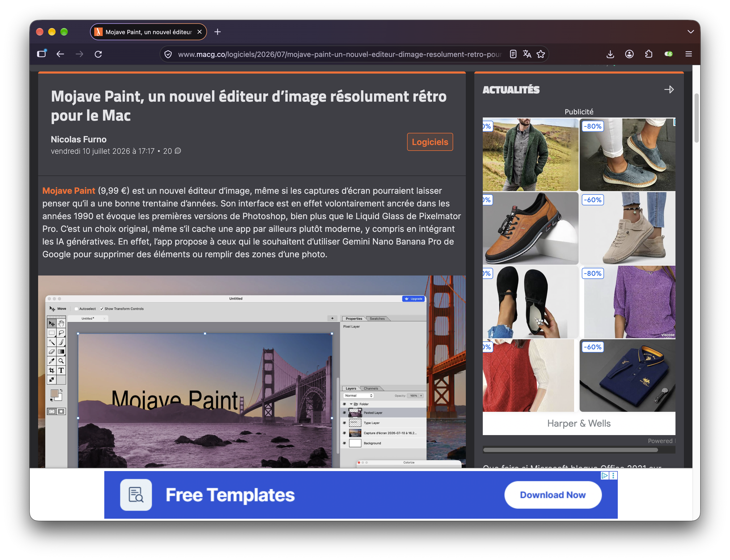Select the Mojave Paint article tab
The height and width of the screenshot is (560, 730).
click(148, 32)
